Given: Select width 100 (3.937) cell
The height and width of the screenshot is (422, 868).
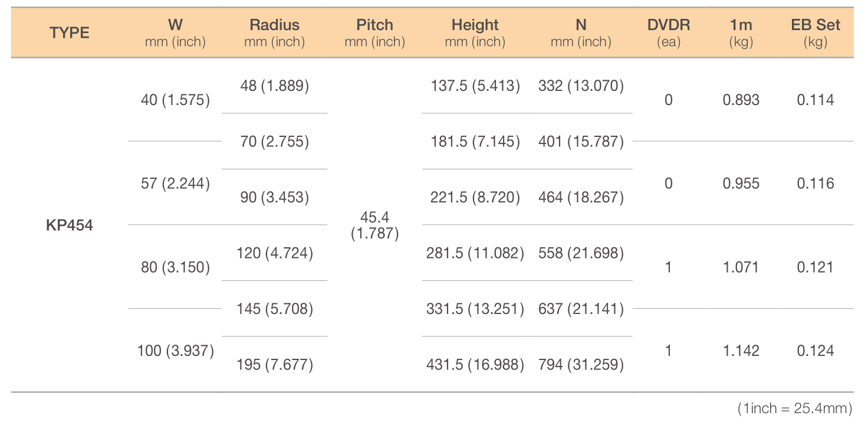Looking at the screenshot, I should 176,351.
